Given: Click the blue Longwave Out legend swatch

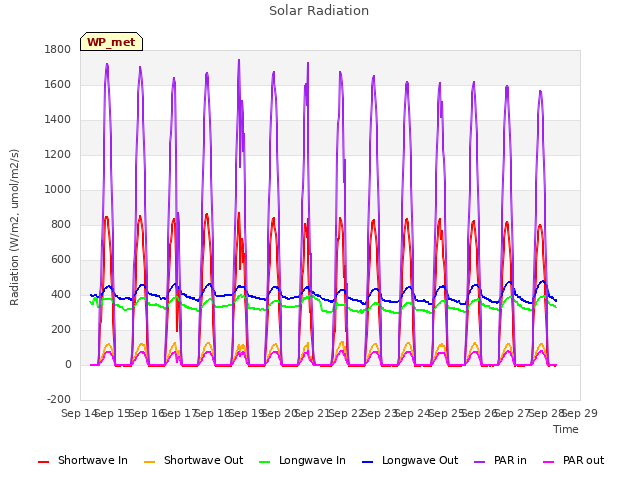Looking at the screenshot, I should point(367,462).
